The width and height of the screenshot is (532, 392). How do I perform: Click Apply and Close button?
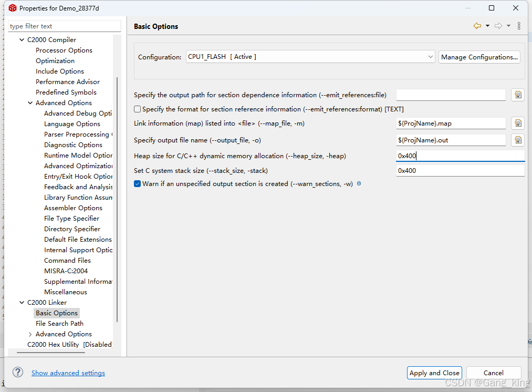point(434,373)
